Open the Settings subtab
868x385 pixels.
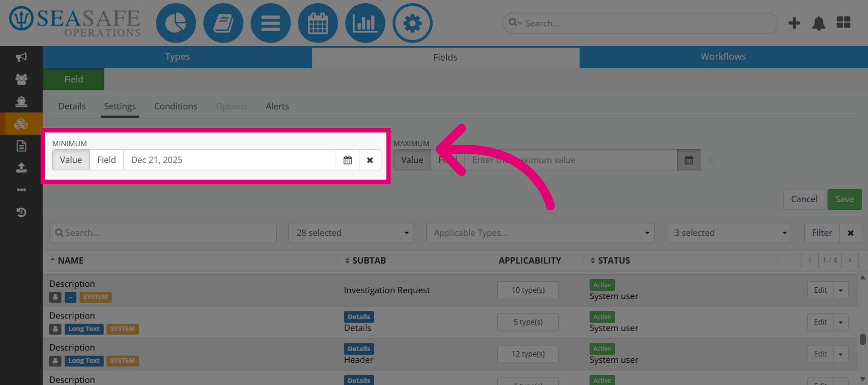pos(120,106)
